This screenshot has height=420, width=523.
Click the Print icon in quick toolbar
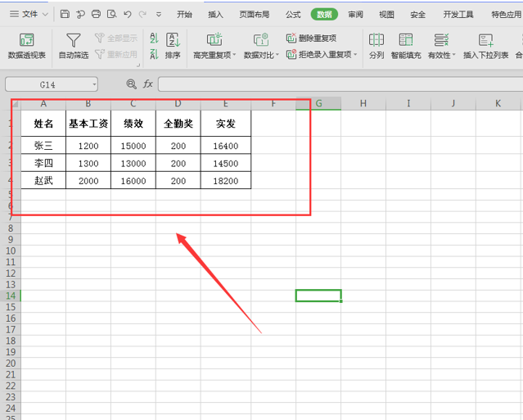pyautogui.click(x=96, y=14)
